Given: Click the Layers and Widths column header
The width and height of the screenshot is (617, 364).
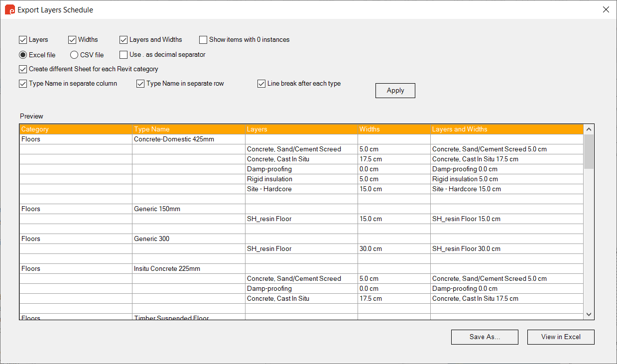Looking at the screenshot, I should coord(506,129).
